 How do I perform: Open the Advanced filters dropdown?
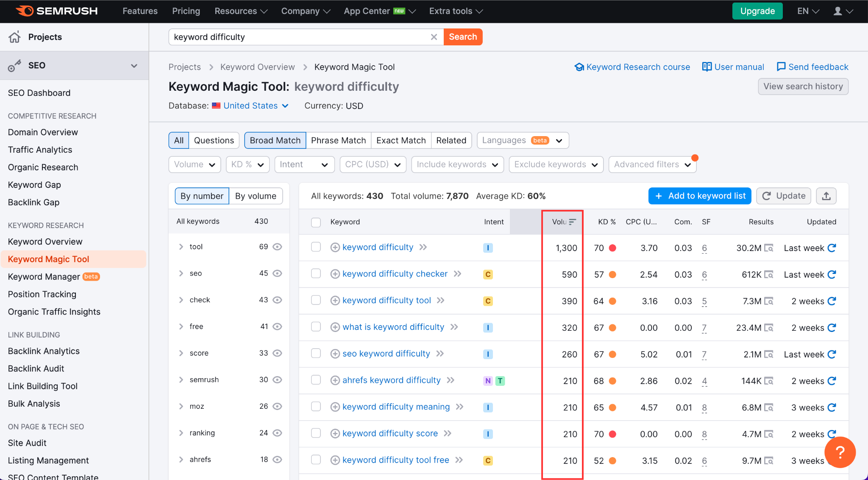pyautogui.click(x=652, y=165)
